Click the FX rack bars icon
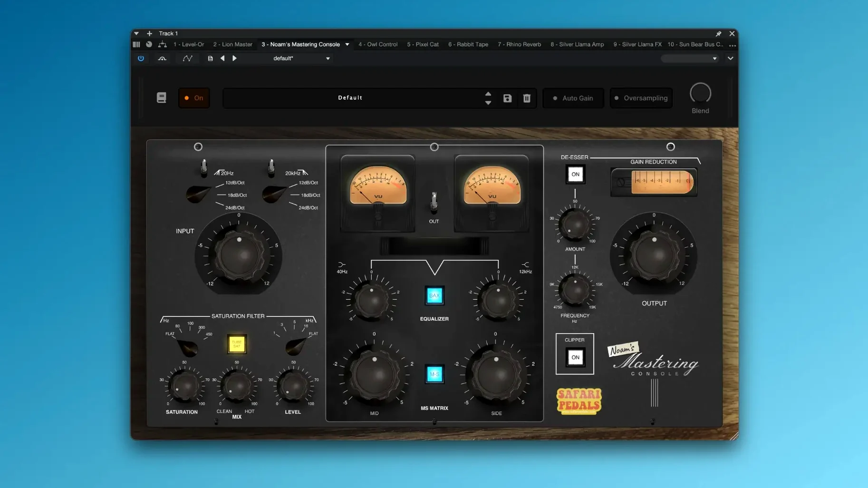Screen dimensions: 868x488 click(x=136, y=44)
